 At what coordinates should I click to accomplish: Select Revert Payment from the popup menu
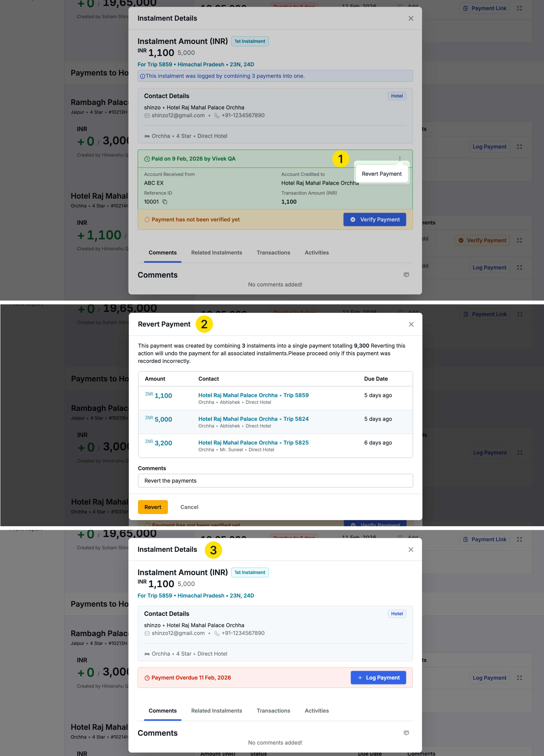(381, 174)
